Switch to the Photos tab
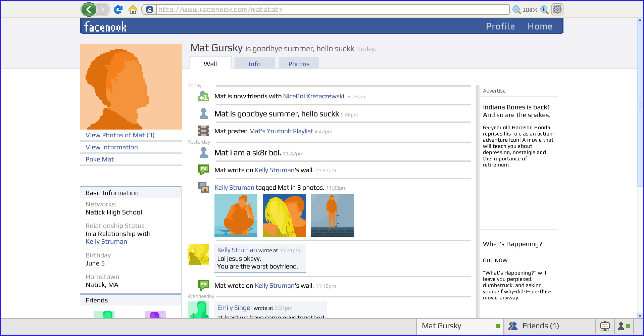 (299, 64)
